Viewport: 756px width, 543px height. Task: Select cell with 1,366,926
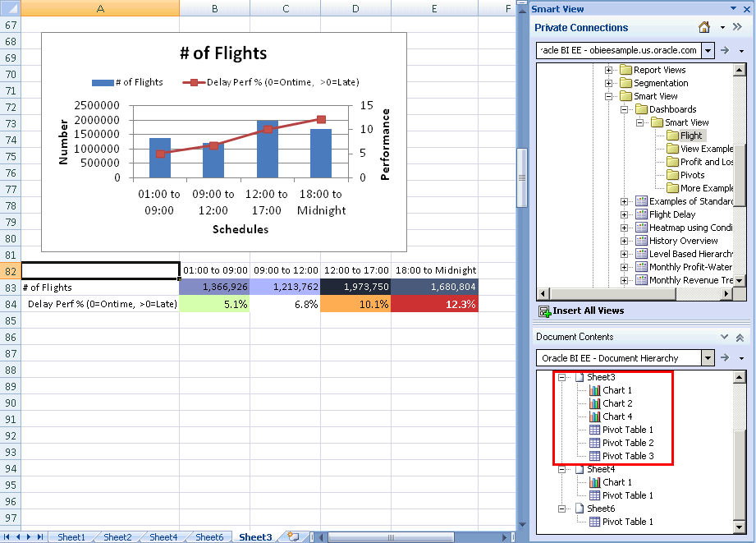[214, 288]
